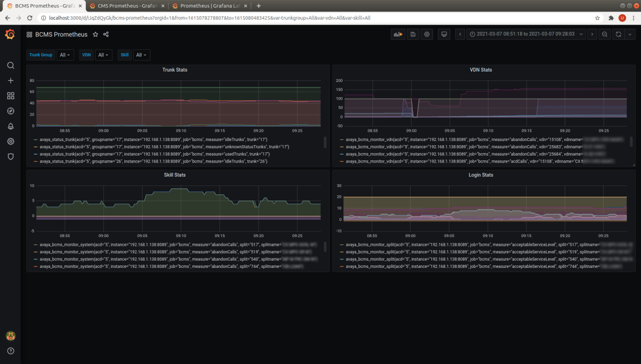Click the browser address bar URL
This screenshot has height=364, width=641.
[x=209, y=18]
